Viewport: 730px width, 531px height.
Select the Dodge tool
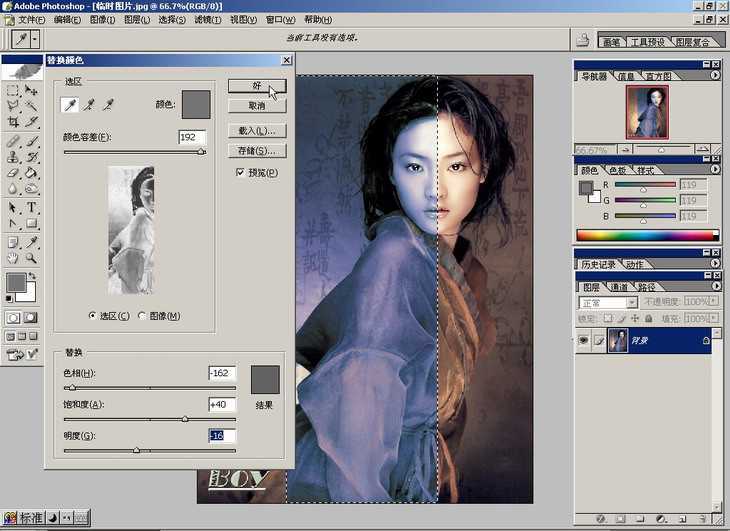[31, 188]
